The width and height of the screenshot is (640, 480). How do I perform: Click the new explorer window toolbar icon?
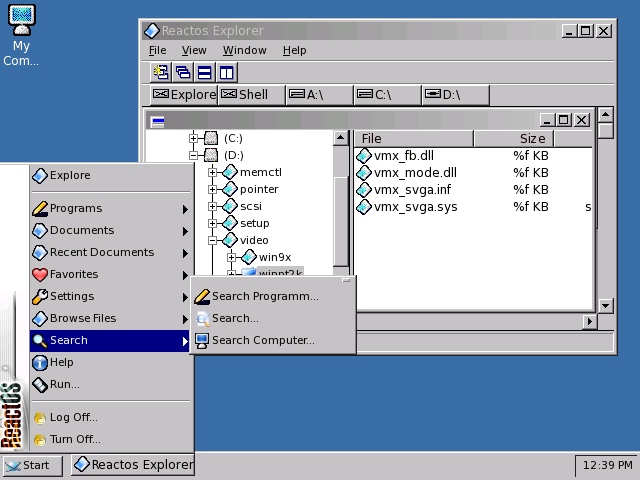coord(161,72)
